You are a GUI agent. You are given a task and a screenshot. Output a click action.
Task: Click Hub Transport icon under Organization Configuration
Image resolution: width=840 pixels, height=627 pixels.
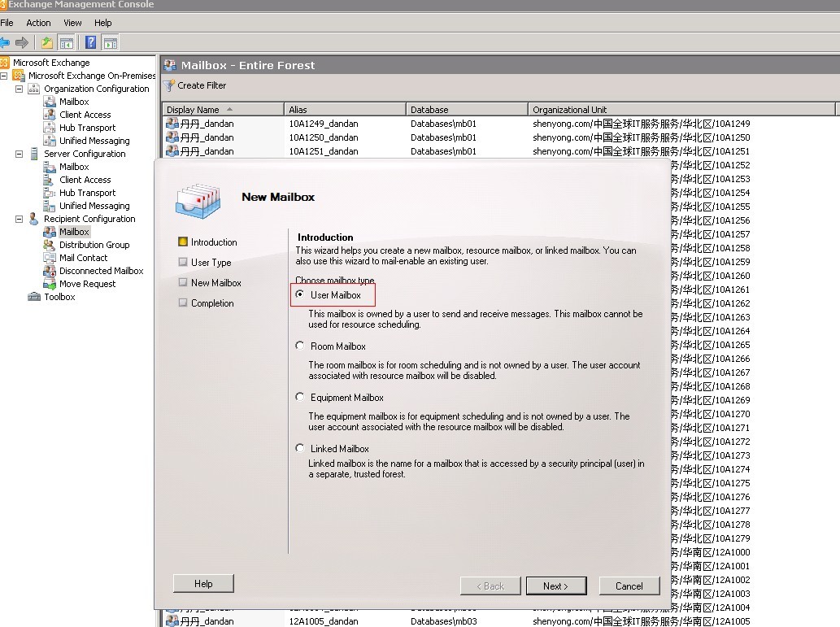coord(50,128)
